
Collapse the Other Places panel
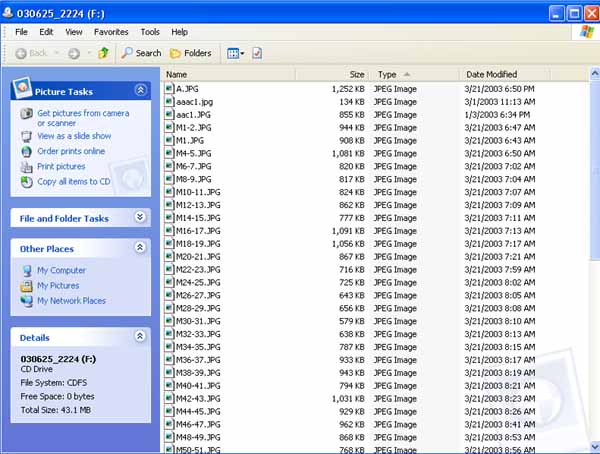pyautogui.click(x=140, y=248)
